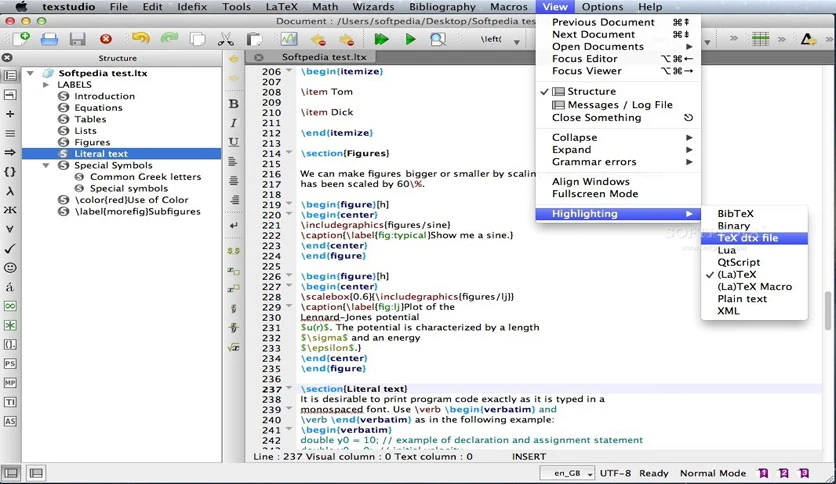Open the viewer with magnifier icon
The height and width of the screenshot is (484, 836).
438,39
